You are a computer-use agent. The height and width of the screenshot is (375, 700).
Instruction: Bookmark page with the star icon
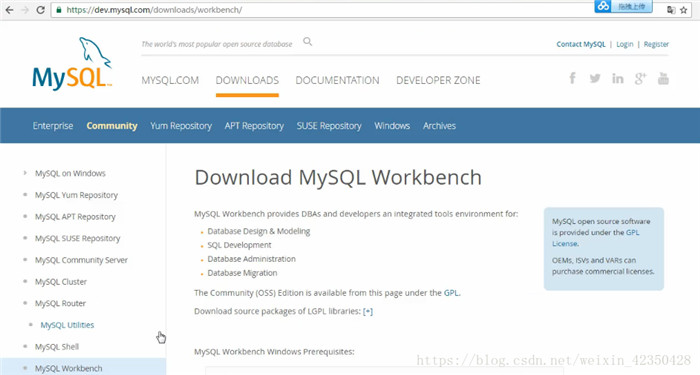(683, 10)
